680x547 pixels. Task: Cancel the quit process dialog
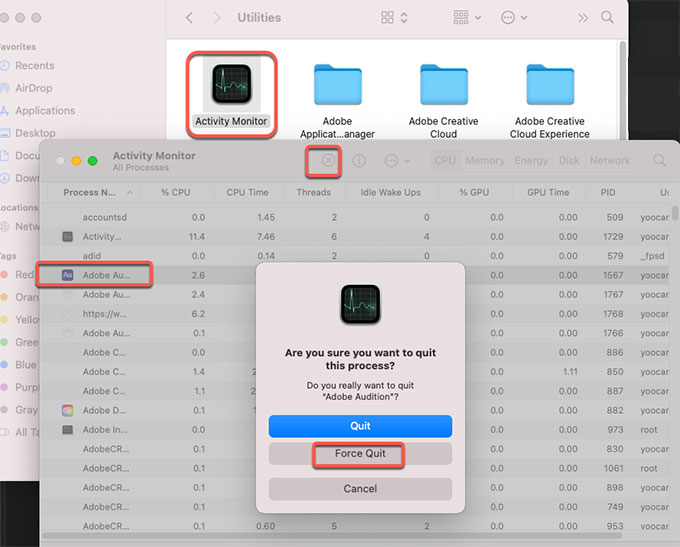click(360, 489)
